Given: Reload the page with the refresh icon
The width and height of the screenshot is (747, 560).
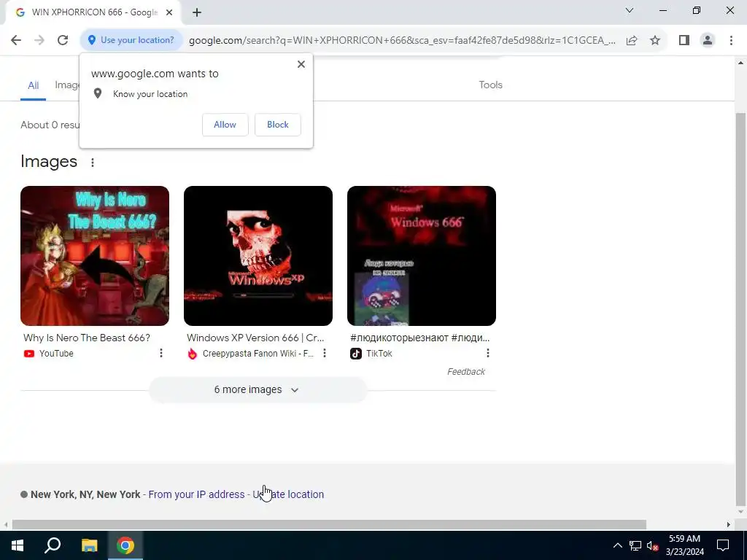Looking at the screenshot, I should point(63,40).
